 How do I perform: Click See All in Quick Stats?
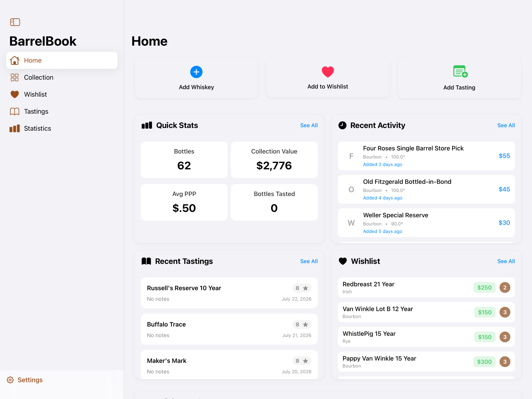point(309,125)
